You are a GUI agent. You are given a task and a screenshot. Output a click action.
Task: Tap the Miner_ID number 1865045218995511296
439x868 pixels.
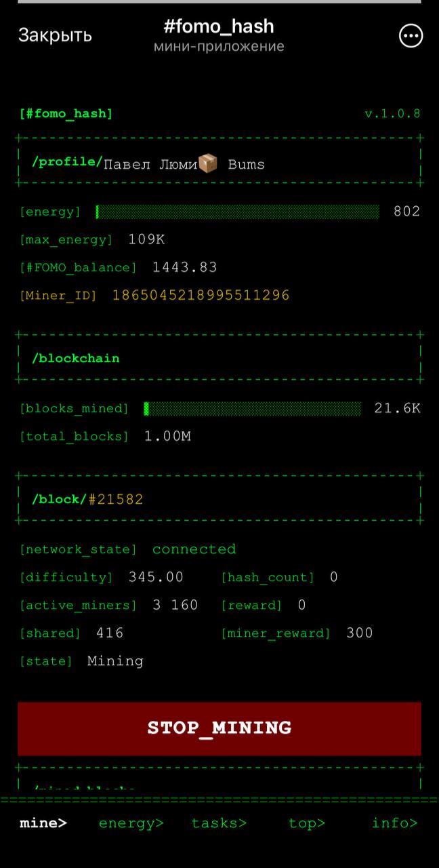coord(201,295)
